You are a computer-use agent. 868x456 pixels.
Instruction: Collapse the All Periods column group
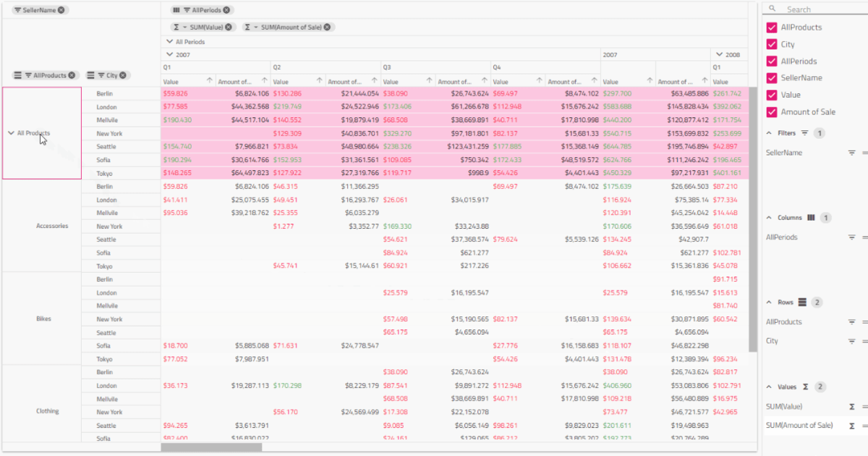coord(170,42)
